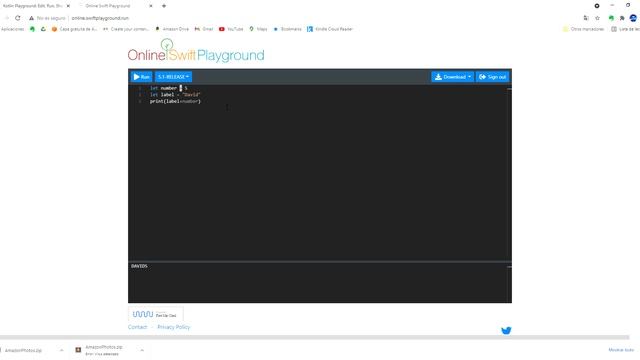Open the Lista de lectura panel
The height and width of the screenshot is (360, 640).
(x=625, y=29)
